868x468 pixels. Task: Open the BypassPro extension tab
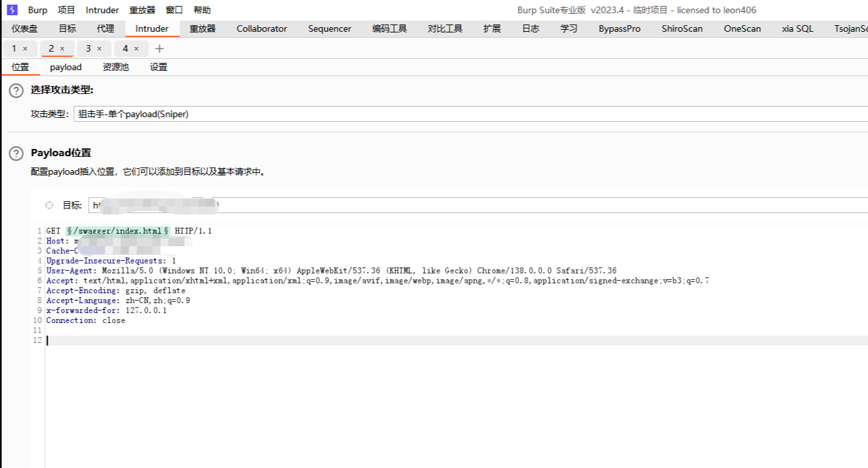(620, 28)
